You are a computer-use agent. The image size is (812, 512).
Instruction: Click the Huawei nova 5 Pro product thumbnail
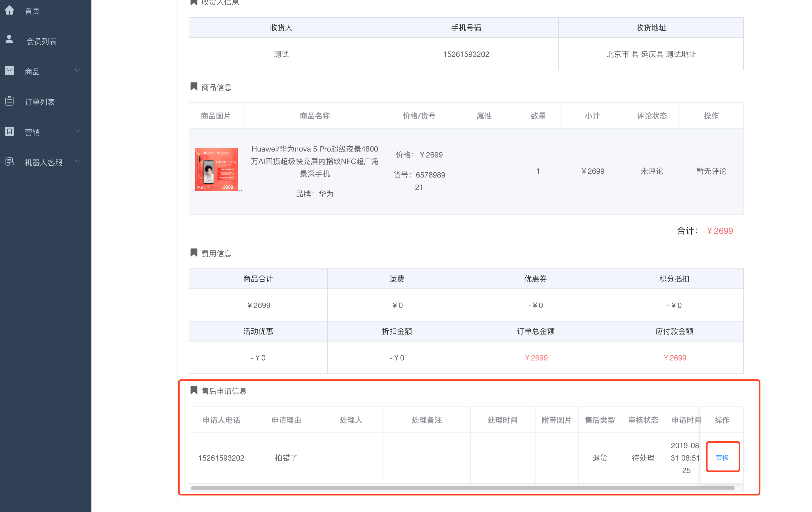(216, 169)
